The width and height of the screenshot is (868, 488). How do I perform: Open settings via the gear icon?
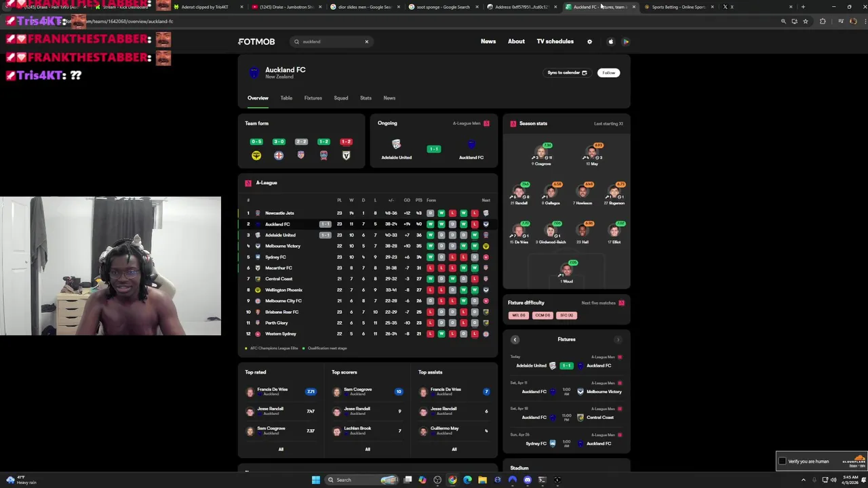click(x=589, y=41)
